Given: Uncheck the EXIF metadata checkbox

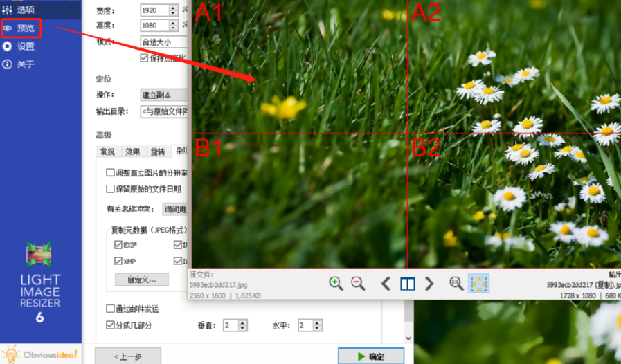Looking at the screenshot, I should coord(118,245).
